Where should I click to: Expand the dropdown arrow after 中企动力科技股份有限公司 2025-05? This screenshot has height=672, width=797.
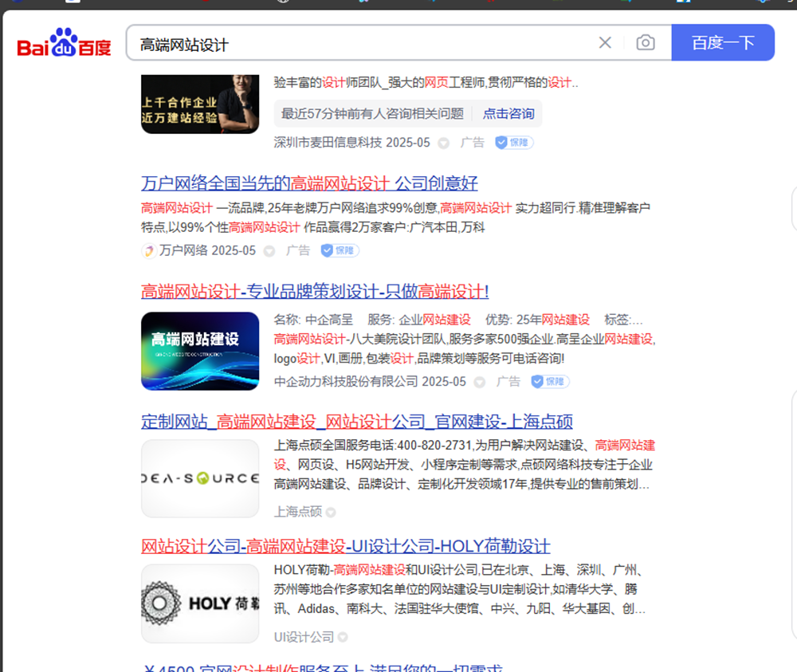point(480,383)
